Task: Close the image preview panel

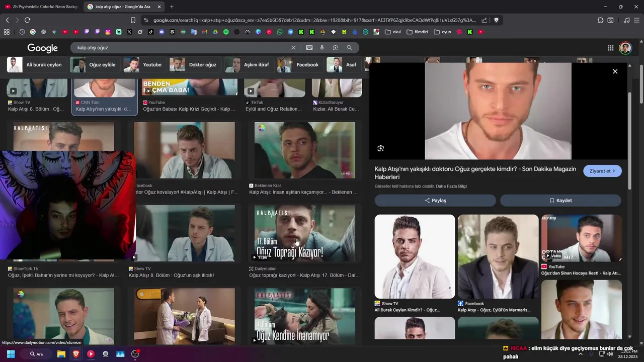Action: tap(615, 71)
